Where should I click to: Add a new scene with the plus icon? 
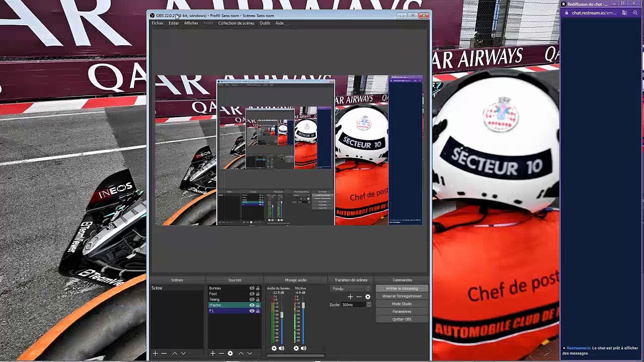155,353
